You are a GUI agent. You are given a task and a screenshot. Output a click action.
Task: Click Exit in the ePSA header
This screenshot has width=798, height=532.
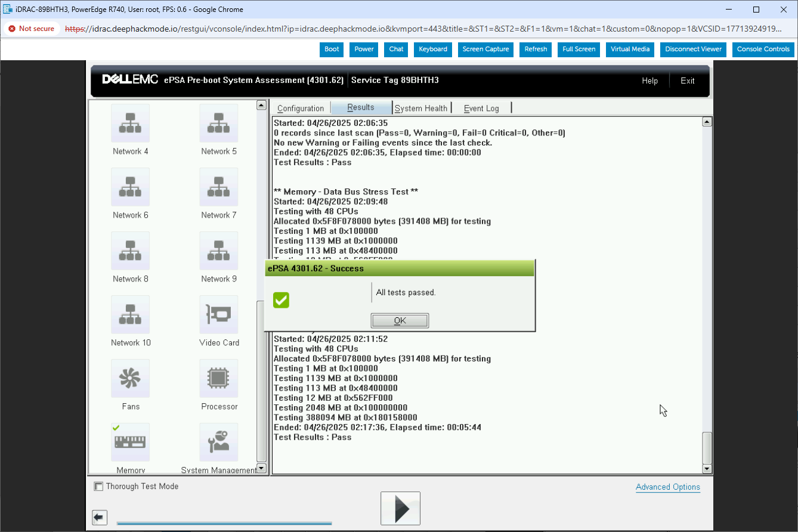point(688,81)
